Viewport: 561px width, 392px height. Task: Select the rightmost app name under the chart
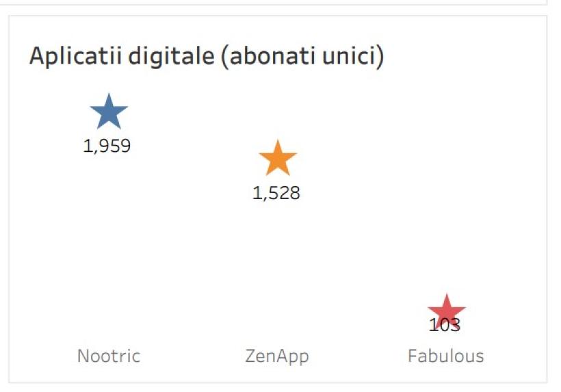(445, 356)
